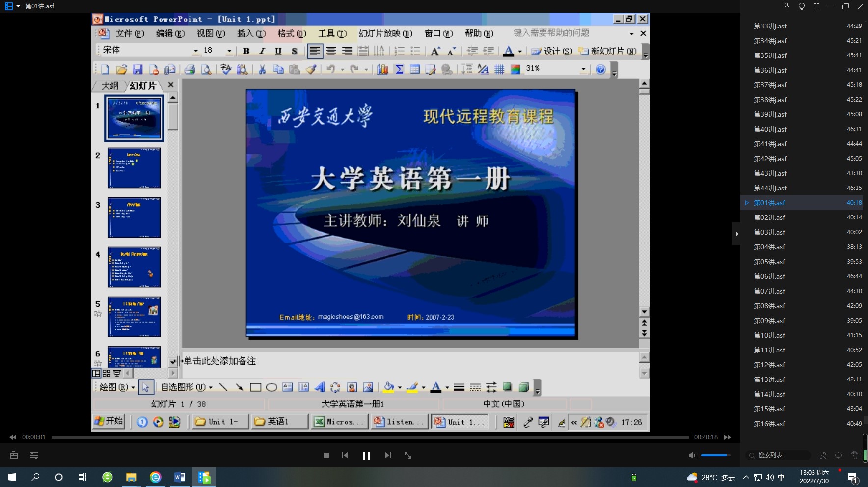Screen dimensions: 868x487
Task: Enter fullscreen mode using the expand arrows icon
Action: pyautogui.click(x=408, y=455)
